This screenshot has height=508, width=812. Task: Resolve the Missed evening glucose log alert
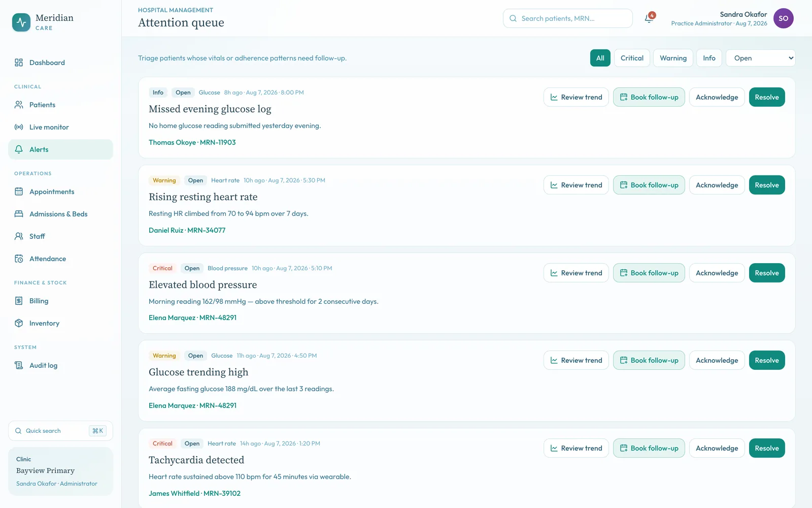point(767,97)
